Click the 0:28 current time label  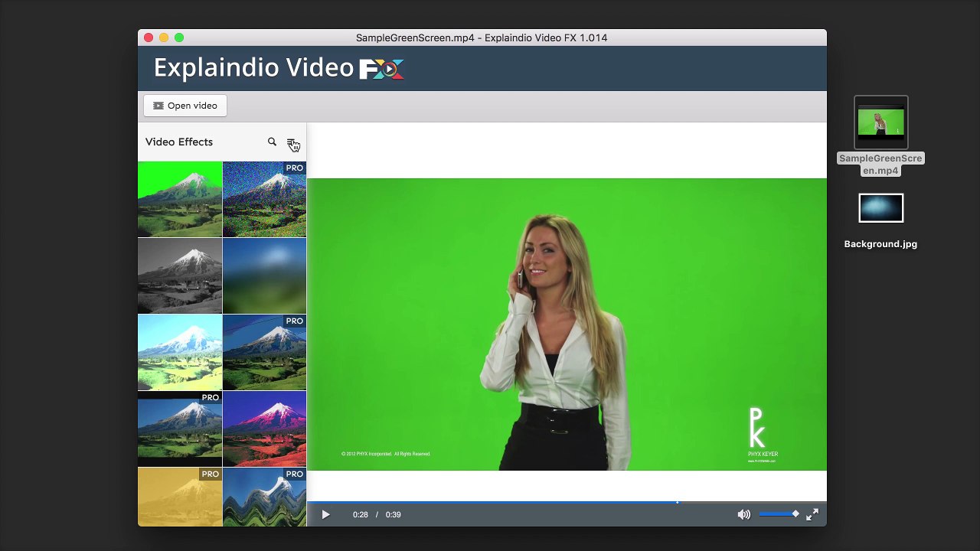coord(361,515)
